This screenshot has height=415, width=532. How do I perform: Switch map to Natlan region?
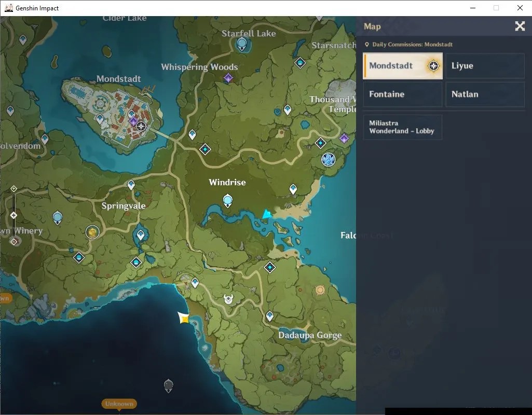point(485,94)
